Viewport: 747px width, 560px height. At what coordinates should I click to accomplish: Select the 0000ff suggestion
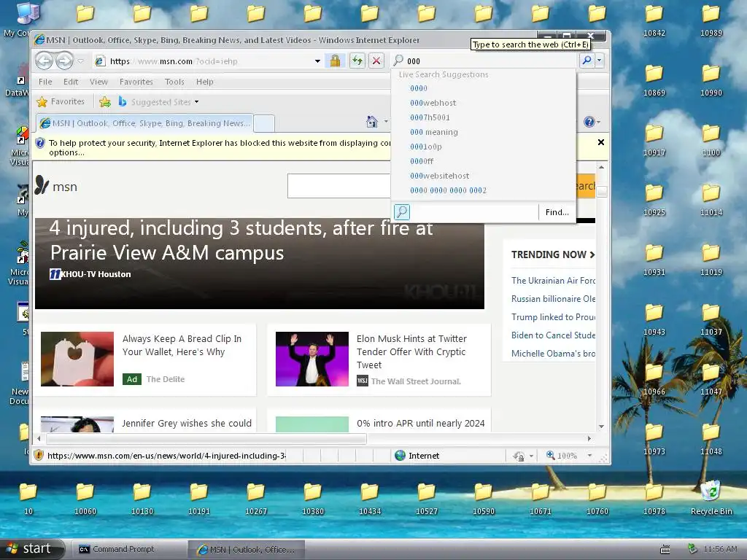click(422, 161)
